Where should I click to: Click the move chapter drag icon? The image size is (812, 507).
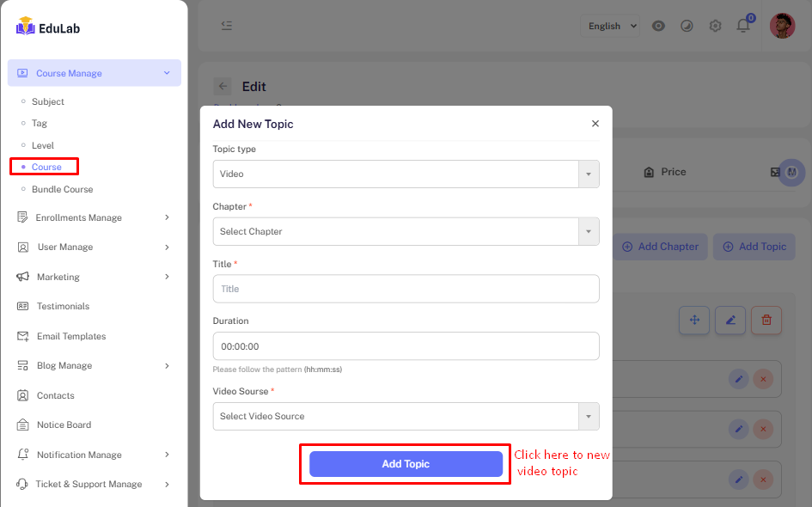click(x=693, y=321)
